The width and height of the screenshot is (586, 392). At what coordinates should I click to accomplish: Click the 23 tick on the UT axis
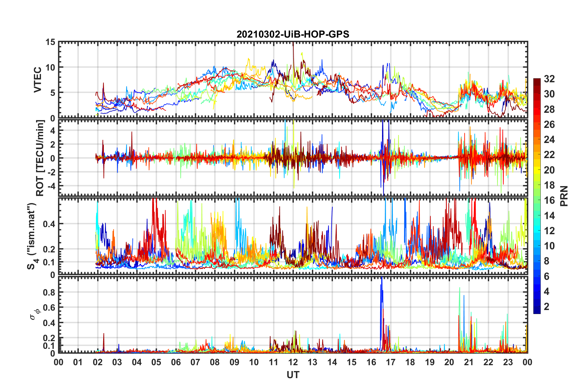[508, 362]
